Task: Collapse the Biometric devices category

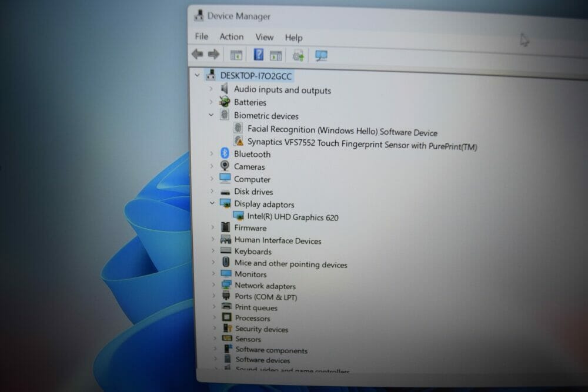Action: pyautogui.click(x=211, y=115)
